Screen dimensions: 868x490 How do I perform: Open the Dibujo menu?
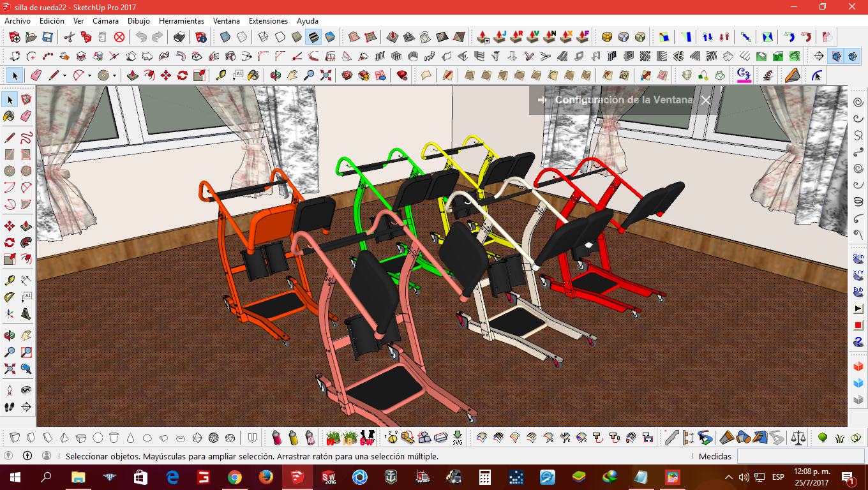(138, 21)
